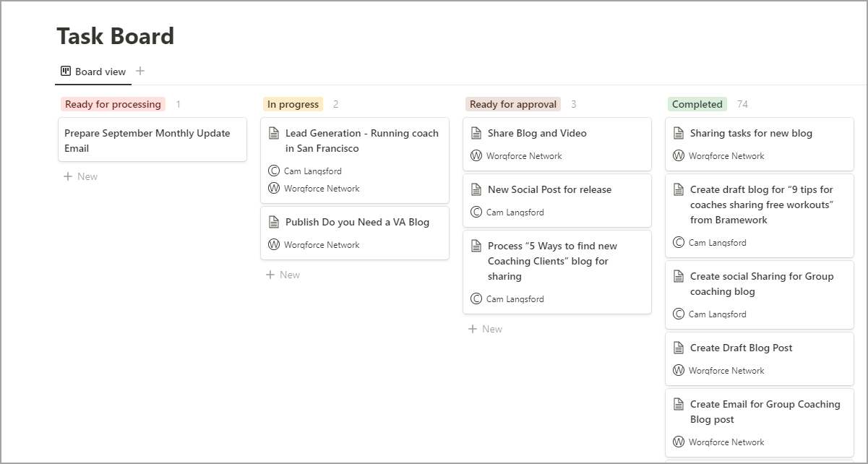This screenshot has width=868, height=464.
Task: Click the page icon on Create Draft Blog Post card
Action: (679, 348)
